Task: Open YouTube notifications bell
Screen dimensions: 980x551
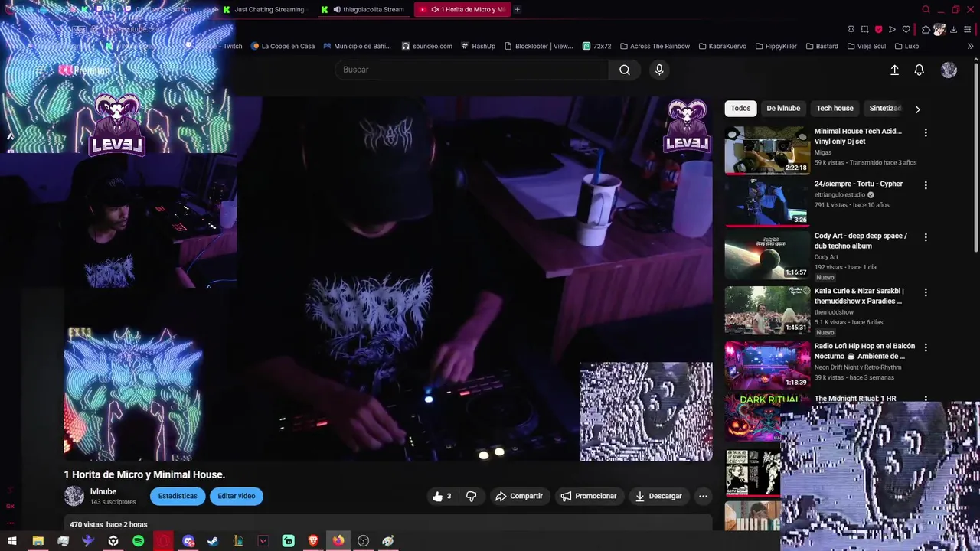Action: tap(920, 70)
